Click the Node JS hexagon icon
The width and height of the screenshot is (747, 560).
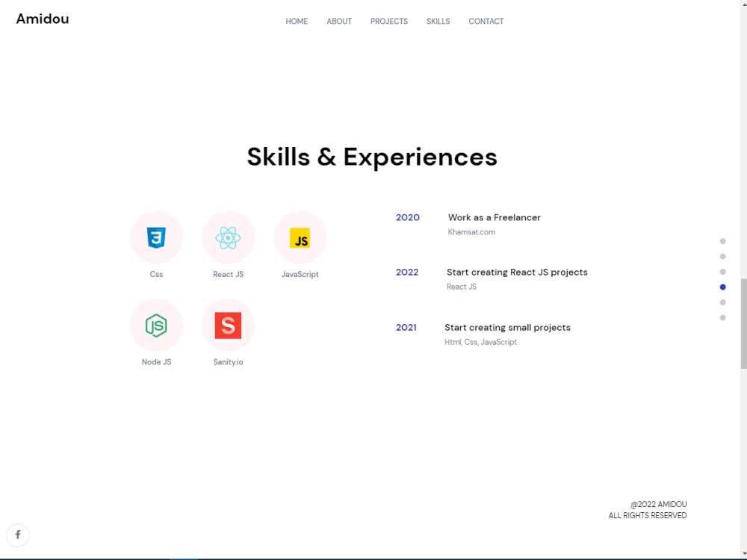pos(156,326)
